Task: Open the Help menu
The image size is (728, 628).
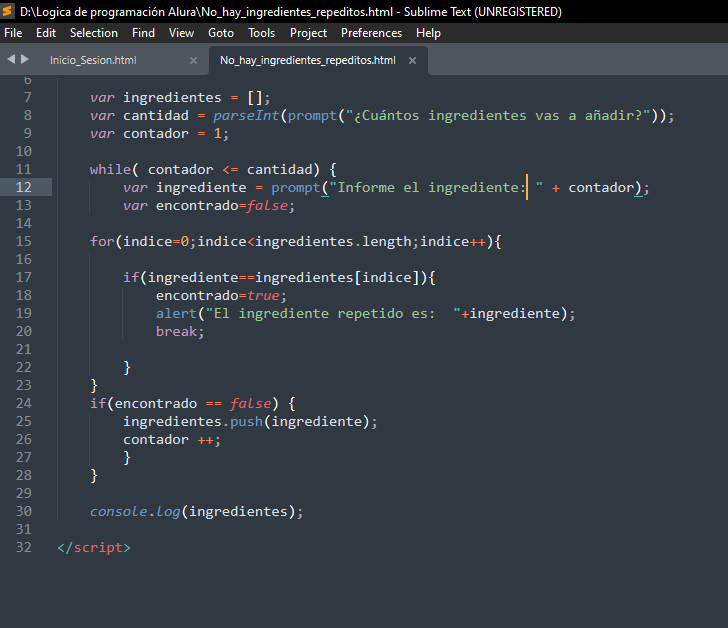Action: tap(428, 33)
